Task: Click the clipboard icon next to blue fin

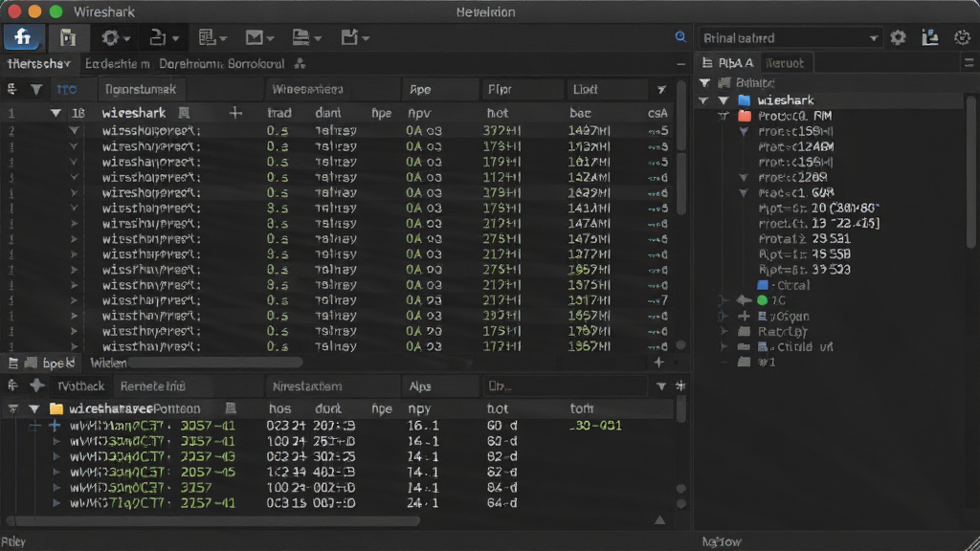Action: pyautogui.click(x=68, y=37)
